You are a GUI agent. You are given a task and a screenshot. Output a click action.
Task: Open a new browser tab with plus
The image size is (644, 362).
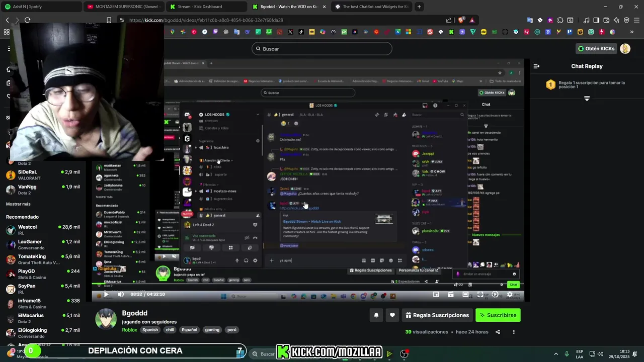click(419, 7)
